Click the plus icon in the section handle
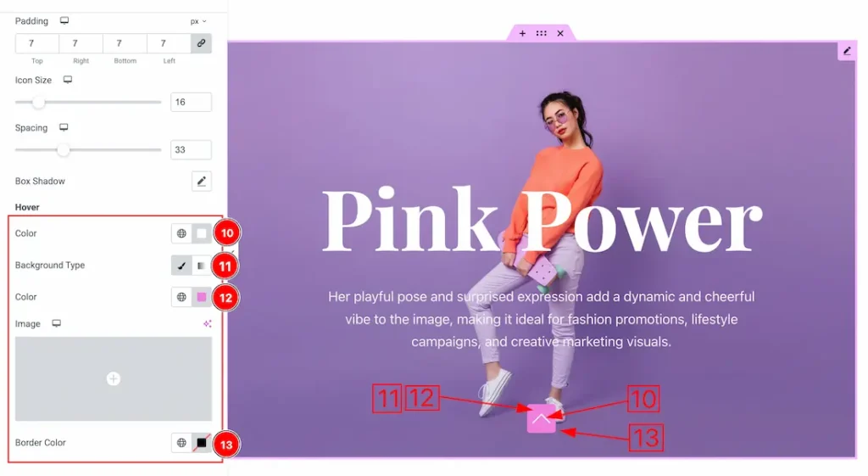This screenshot has width=868, height=476. pos(522,34)
